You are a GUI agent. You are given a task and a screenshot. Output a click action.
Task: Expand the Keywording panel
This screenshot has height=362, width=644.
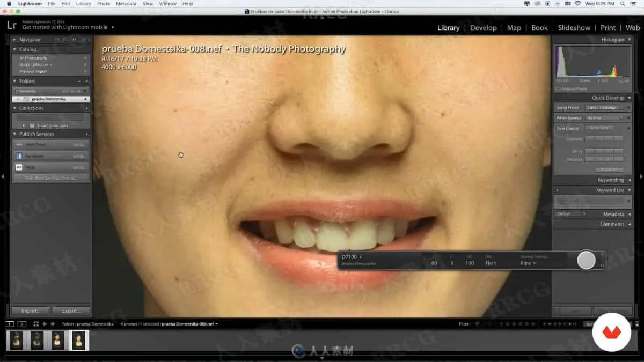point(629,180)
